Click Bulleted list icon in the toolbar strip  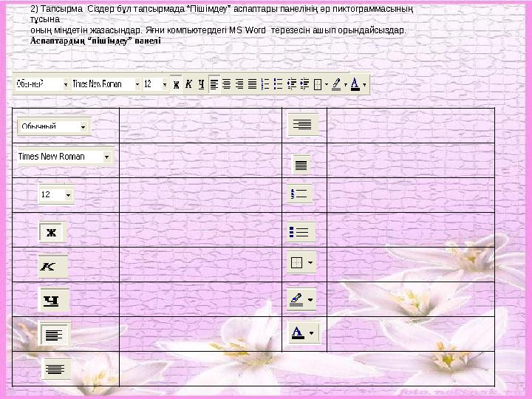point(279,83)
